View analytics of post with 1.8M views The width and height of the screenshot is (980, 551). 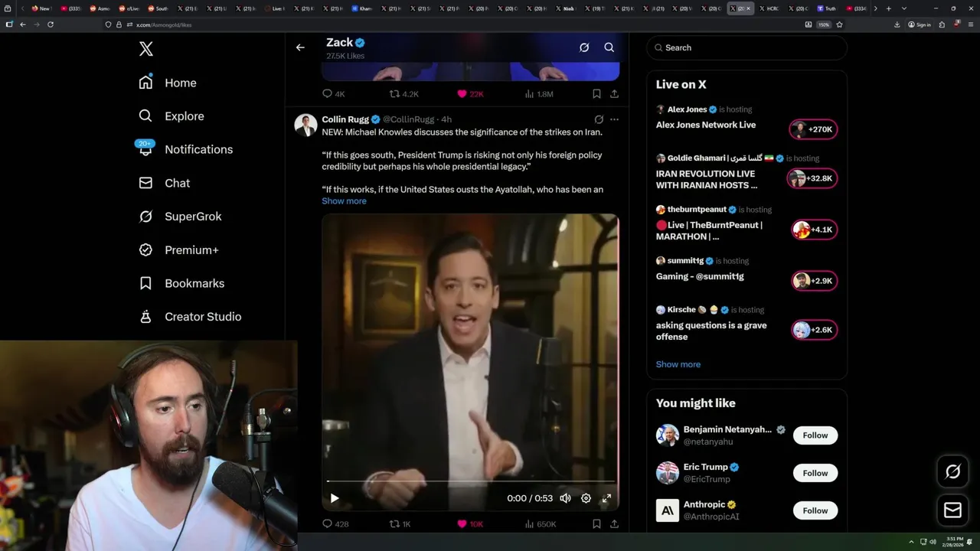click(539, 94)
